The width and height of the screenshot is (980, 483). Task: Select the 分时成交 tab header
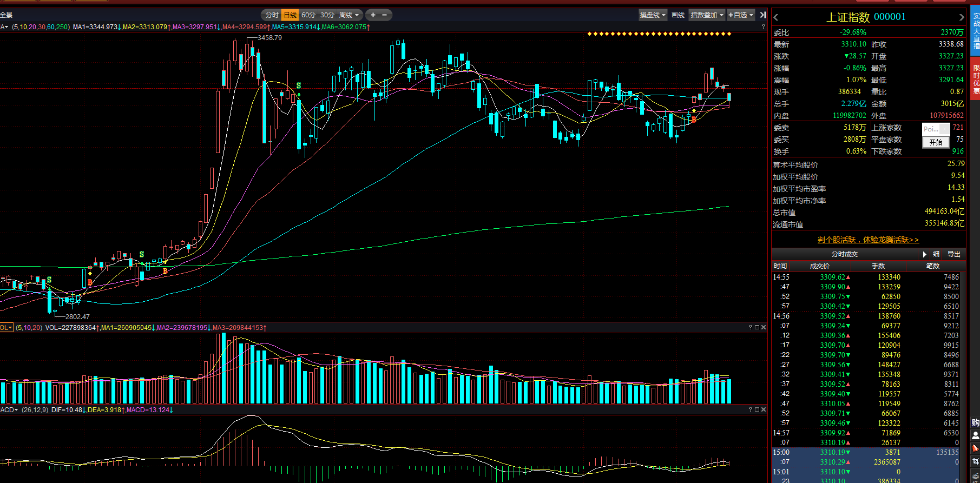(x=844, y=254)
